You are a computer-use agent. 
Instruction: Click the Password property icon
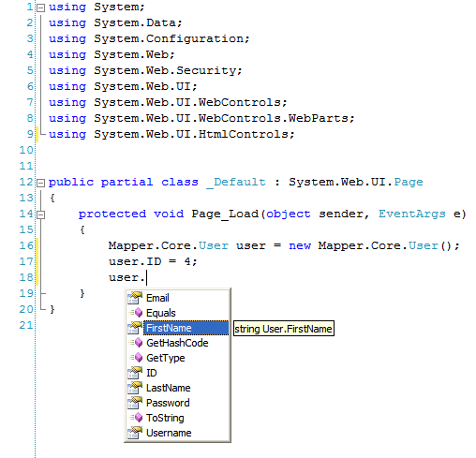(135, 403)
